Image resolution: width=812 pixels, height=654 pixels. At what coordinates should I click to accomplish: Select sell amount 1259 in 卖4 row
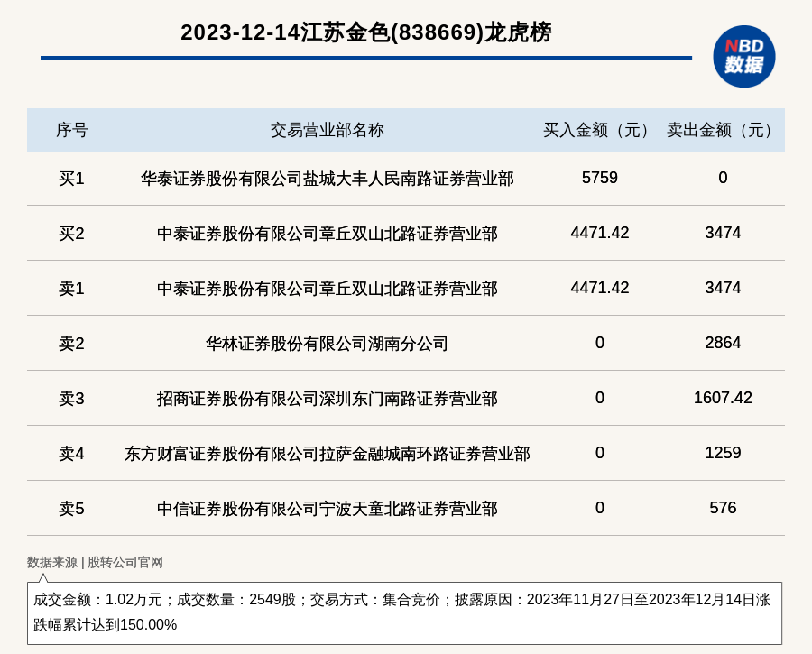pos(723,453)
